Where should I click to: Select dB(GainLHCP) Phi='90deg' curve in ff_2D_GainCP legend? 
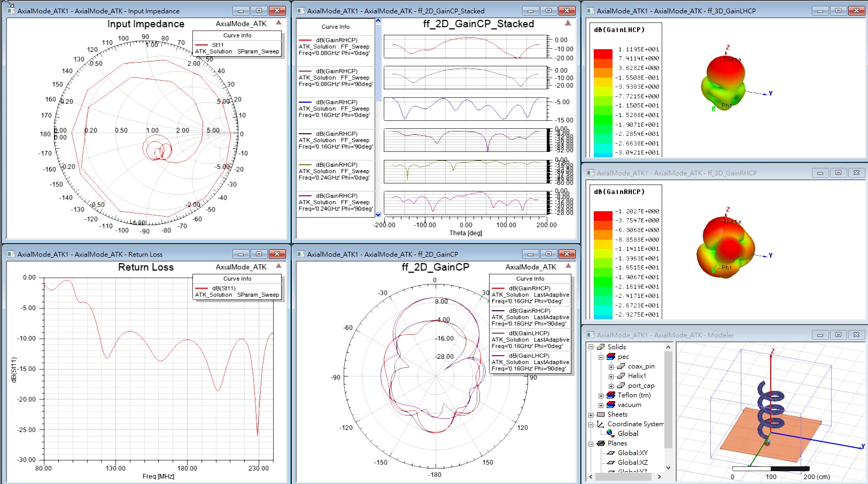pyautogui.click(x=530, y=362)
